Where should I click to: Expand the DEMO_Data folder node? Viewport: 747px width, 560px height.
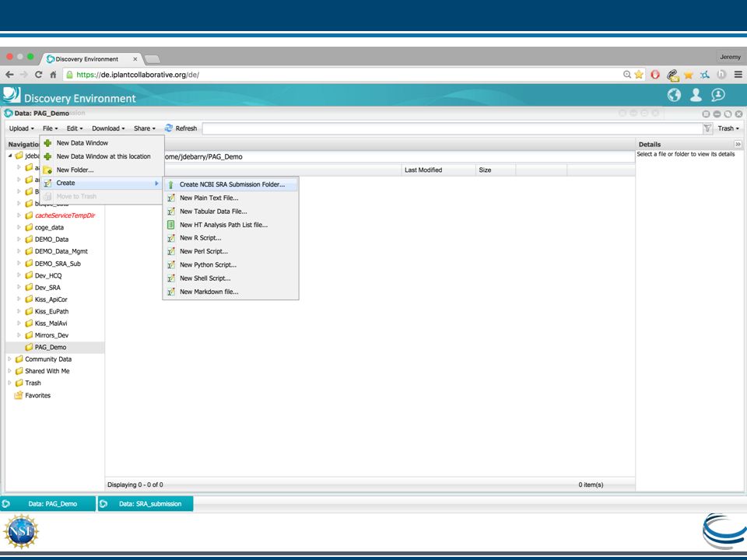coord(19,240)
